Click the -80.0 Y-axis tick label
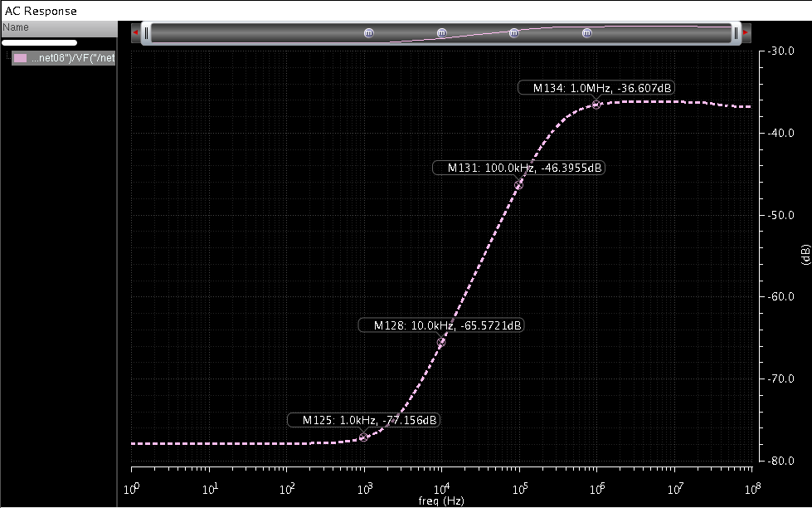This screenshot has height=508, width=812. pos(780,461)
